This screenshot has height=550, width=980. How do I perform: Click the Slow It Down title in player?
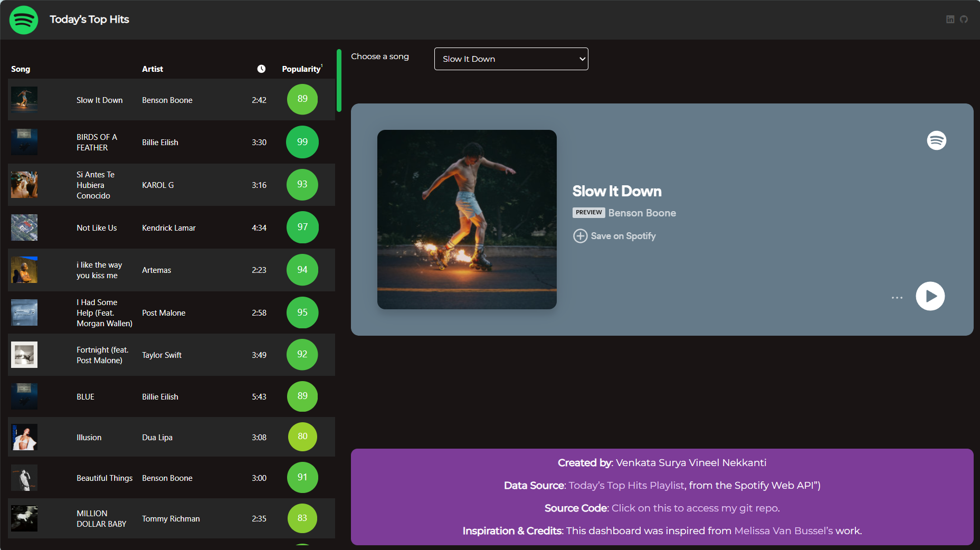(617, 191)
